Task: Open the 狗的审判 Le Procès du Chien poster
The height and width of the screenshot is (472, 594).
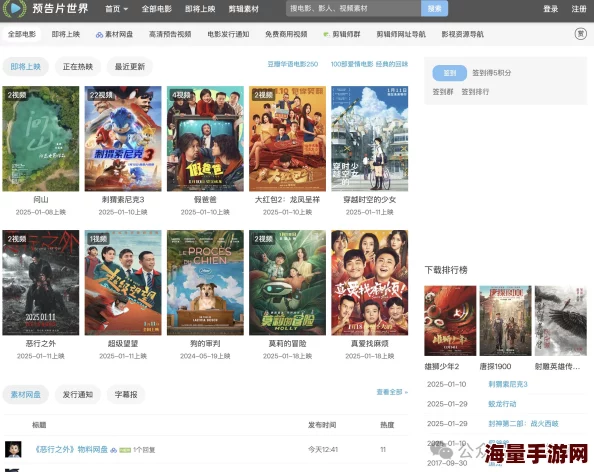Action: click(x=205, y=283)
